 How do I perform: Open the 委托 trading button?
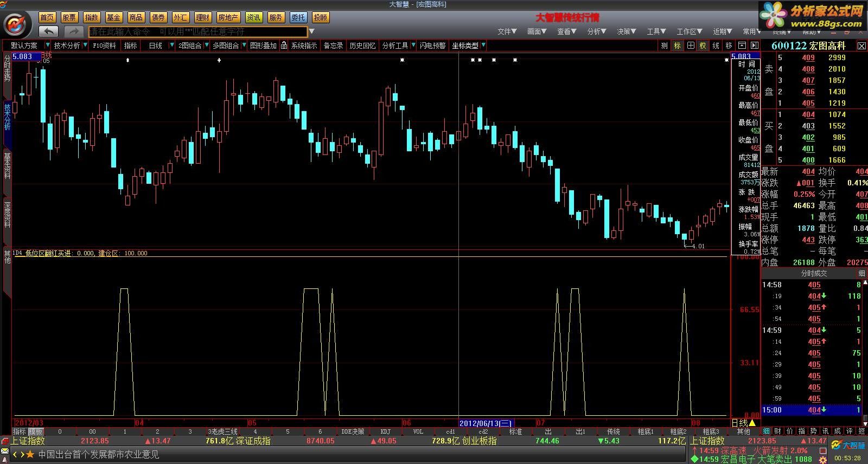tap(298, 17)
